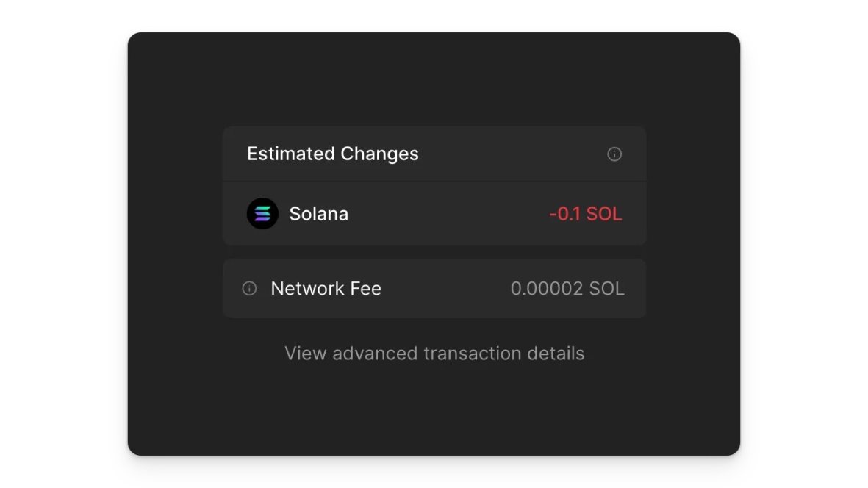This screenshot has height=488, width=868.
Task: Click the word "Changes" in the panel header
Action: [379, 154]
